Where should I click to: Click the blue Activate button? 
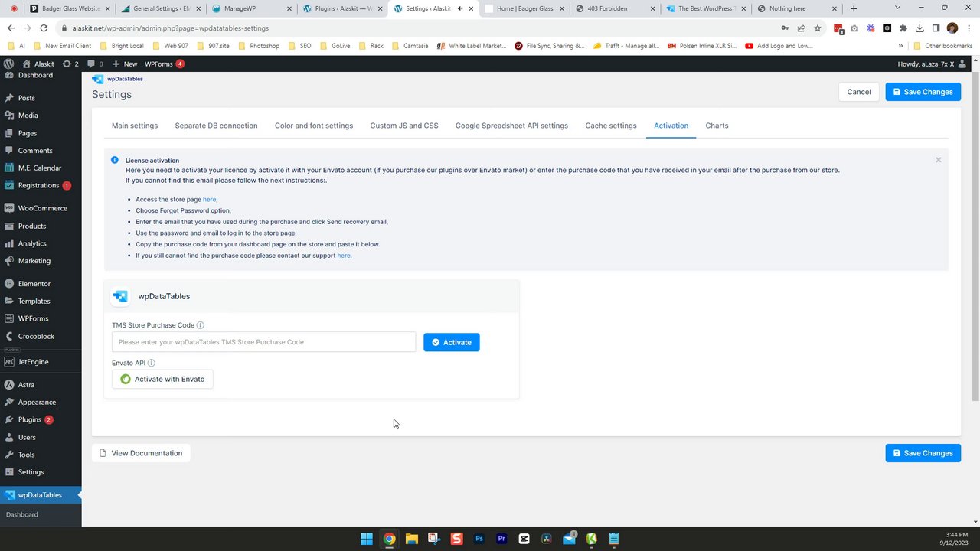click(x=452, y=342)
